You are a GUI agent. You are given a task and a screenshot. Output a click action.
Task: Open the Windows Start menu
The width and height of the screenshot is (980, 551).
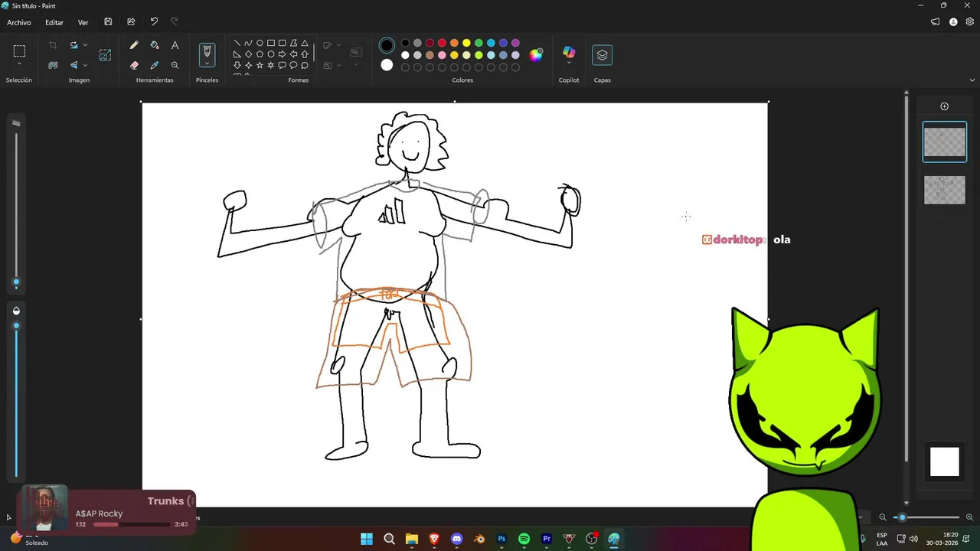[x=367, y=539]
